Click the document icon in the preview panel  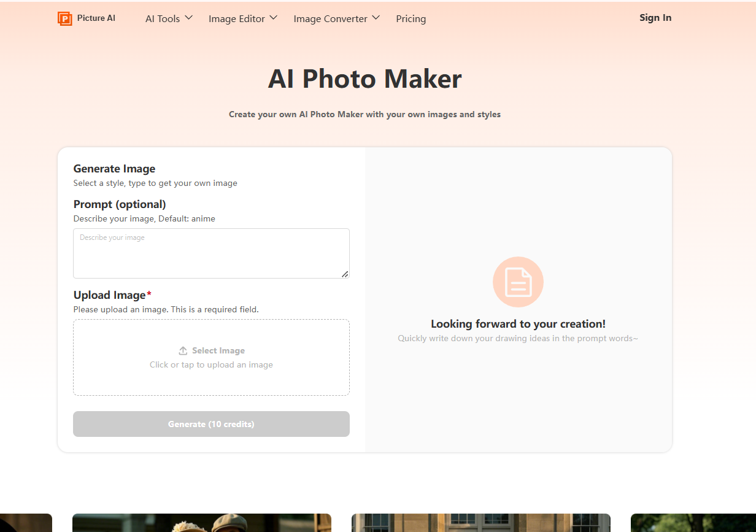pos(518,282)
